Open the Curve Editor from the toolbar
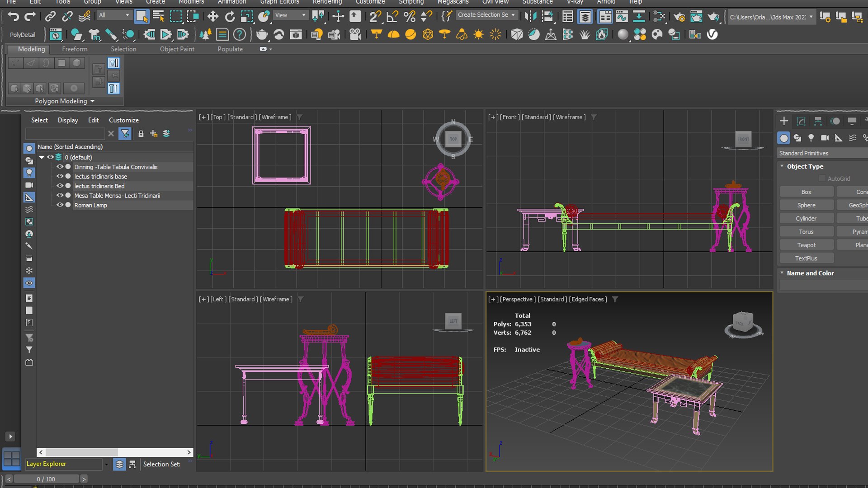Image resolution: width=868 pixels, height=488 pixels. (622, 17)
